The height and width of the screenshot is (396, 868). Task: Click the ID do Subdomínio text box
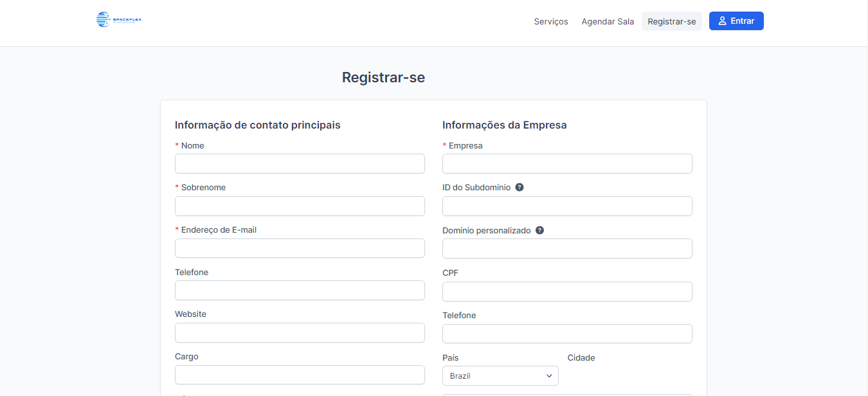(567, 206)
